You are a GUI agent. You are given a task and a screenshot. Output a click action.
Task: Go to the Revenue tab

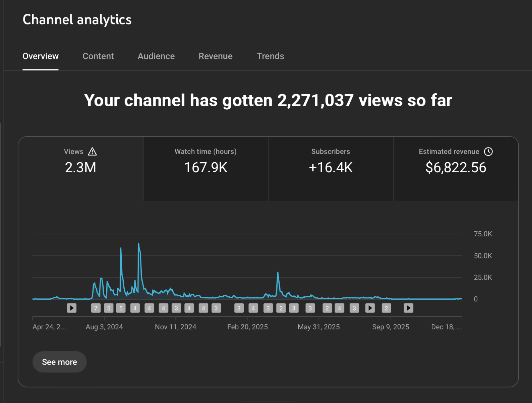click(215, 56)
